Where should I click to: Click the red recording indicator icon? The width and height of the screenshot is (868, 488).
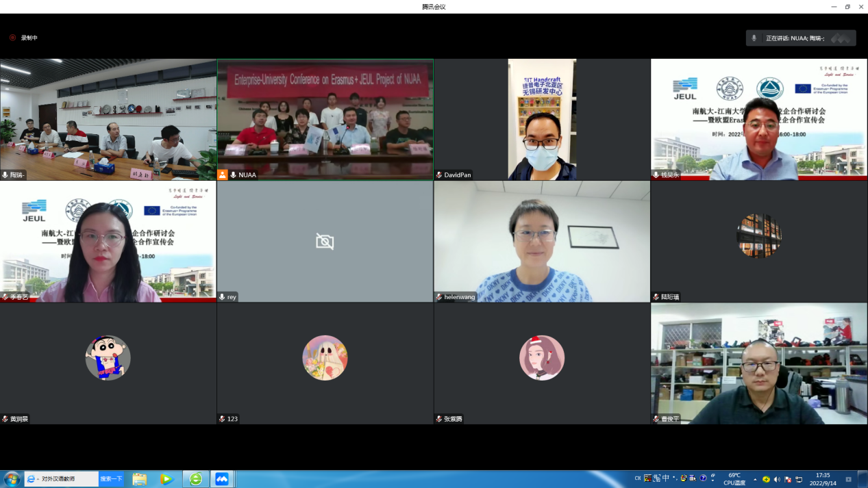12,38
